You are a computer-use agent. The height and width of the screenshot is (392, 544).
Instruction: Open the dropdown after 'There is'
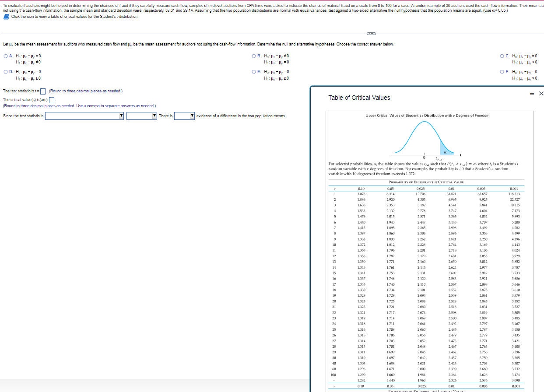184,116
